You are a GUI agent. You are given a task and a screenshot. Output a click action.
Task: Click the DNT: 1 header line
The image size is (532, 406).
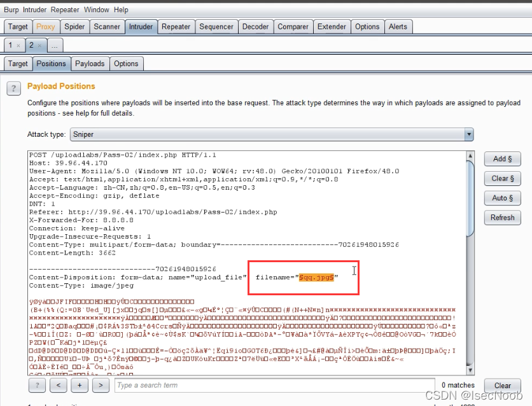[42, 204]
